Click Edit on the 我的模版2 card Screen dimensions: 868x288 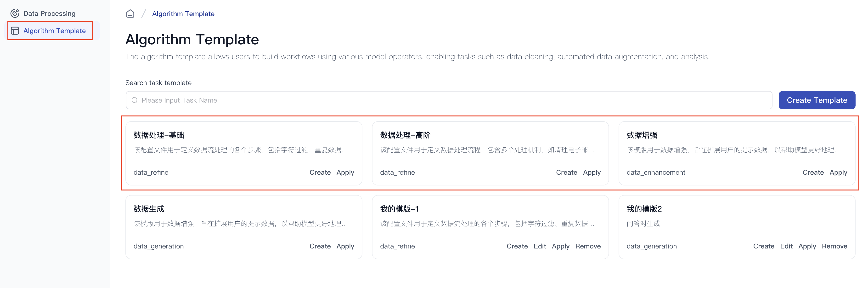pyautogui.click(x=786, y=246)
